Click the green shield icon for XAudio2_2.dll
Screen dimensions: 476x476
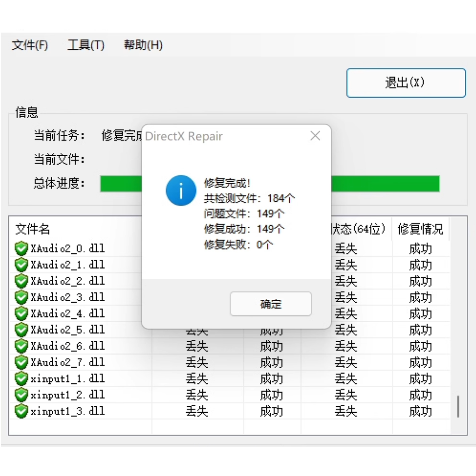(21, 281)
